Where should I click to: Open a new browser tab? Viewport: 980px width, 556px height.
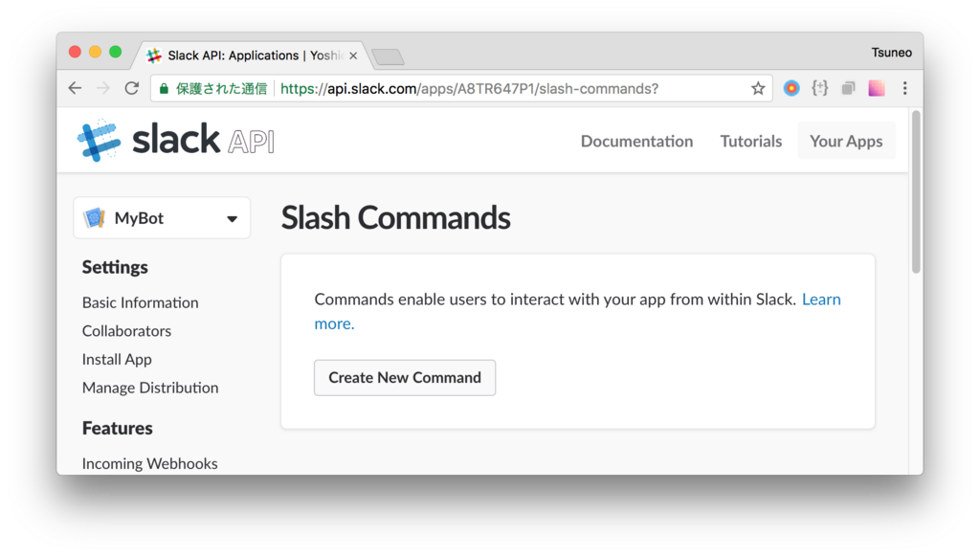coord(388,56)
